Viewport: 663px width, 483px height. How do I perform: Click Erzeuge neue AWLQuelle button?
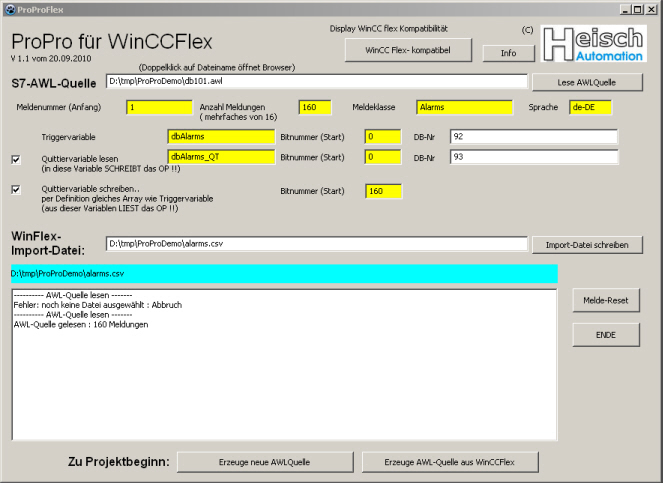[265, 462]
